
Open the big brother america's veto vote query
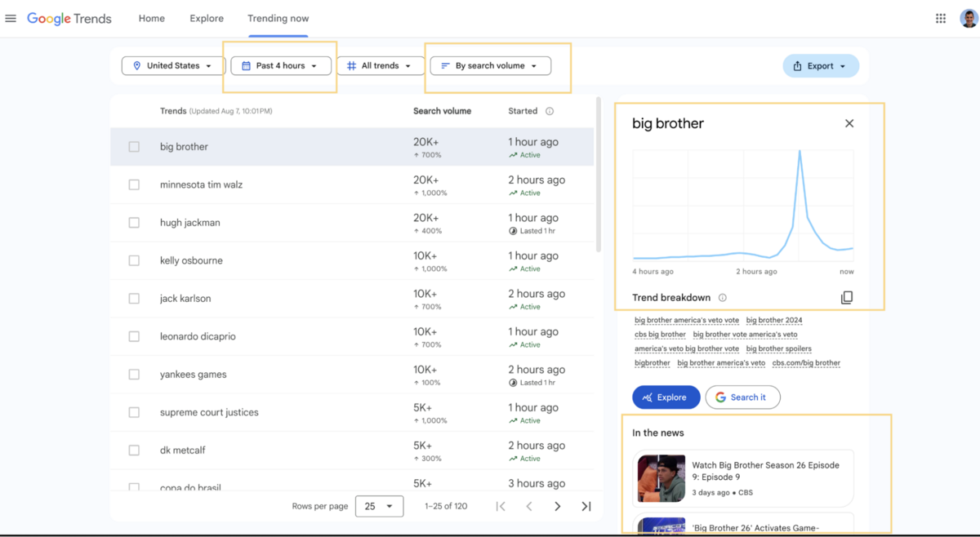687,320
